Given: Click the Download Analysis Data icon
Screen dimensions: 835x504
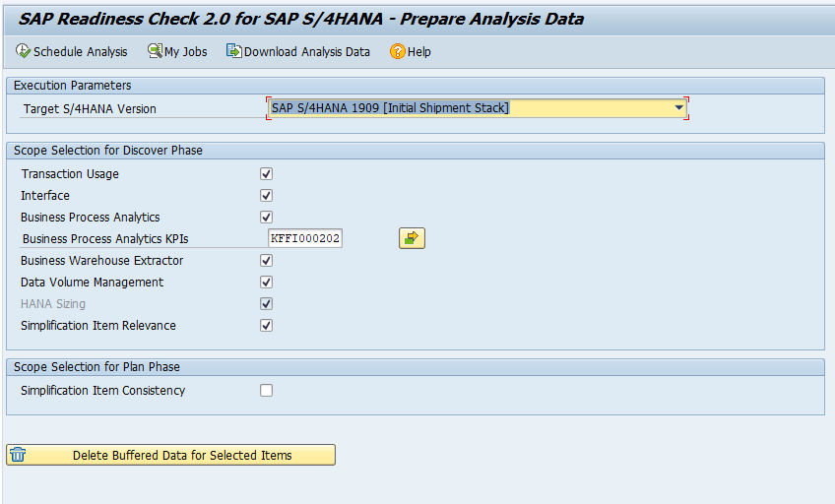Looking at the screenshot, I should point(233,51).
